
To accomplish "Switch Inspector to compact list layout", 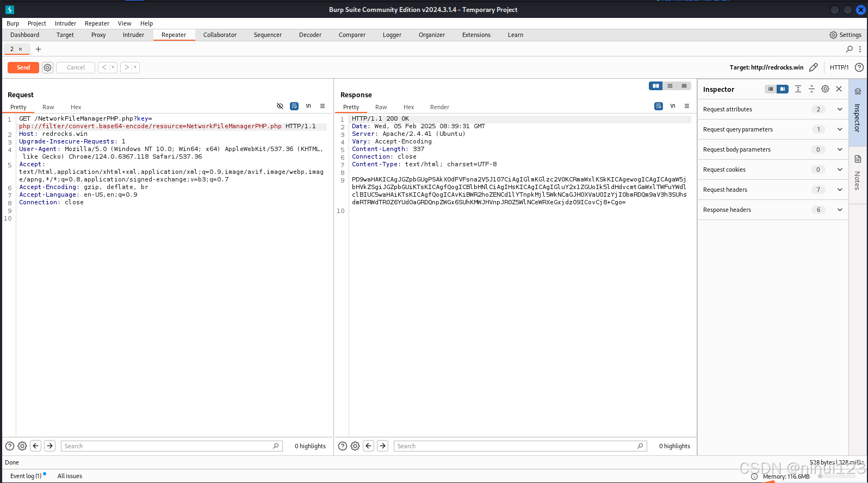I will [x=771, y=89].
